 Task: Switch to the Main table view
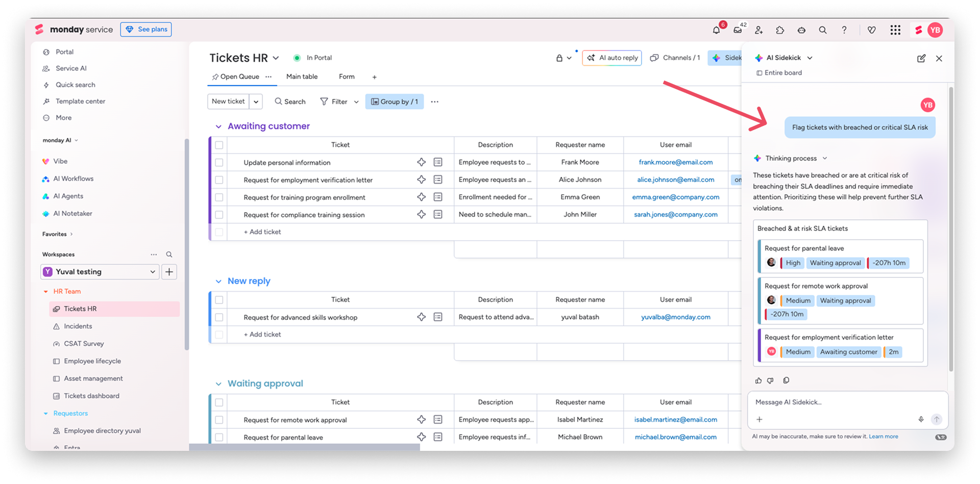coord(302,77)
